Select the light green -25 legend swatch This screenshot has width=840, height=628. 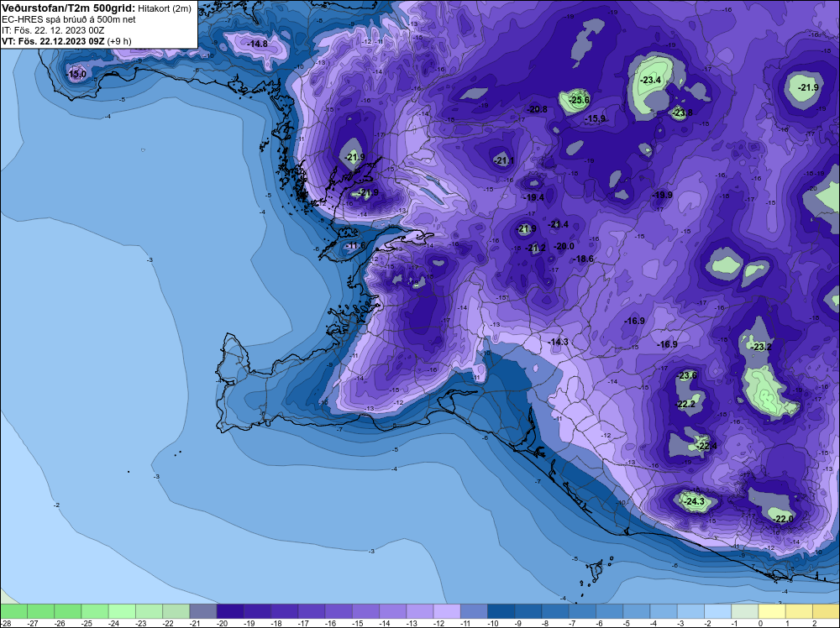[95, 611]
